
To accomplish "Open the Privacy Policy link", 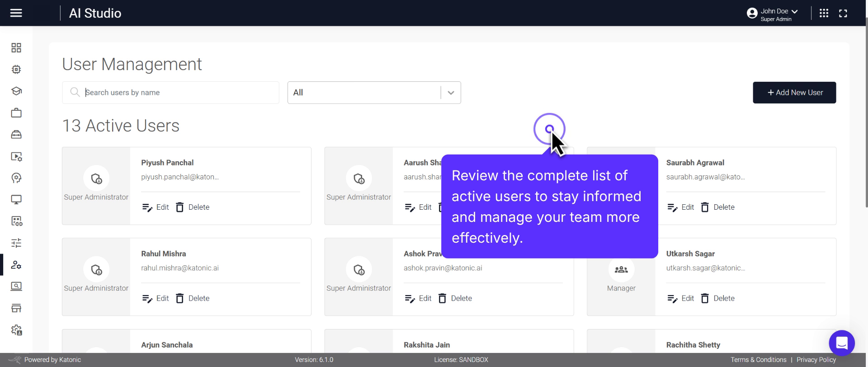I will tap(816, 360).
